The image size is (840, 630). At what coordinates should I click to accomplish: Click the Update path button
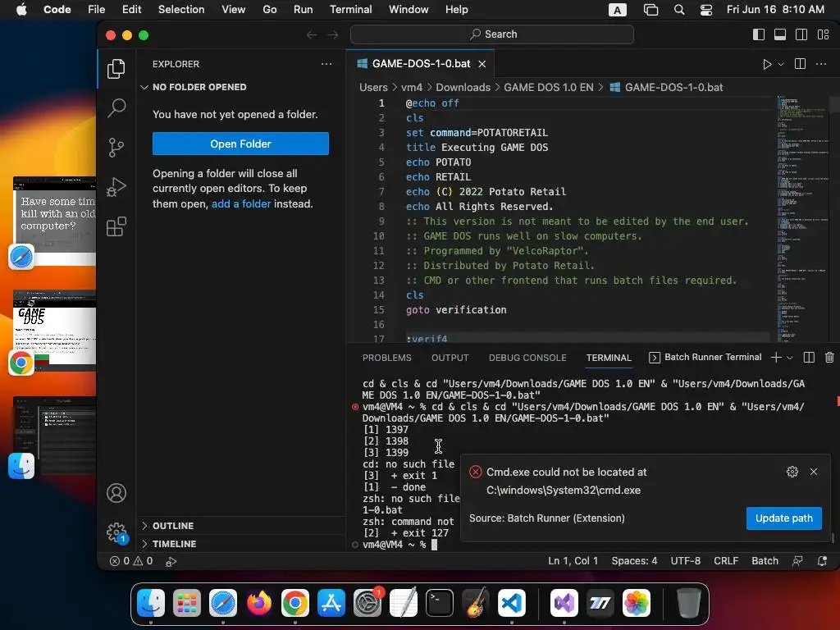pos(783,518)
